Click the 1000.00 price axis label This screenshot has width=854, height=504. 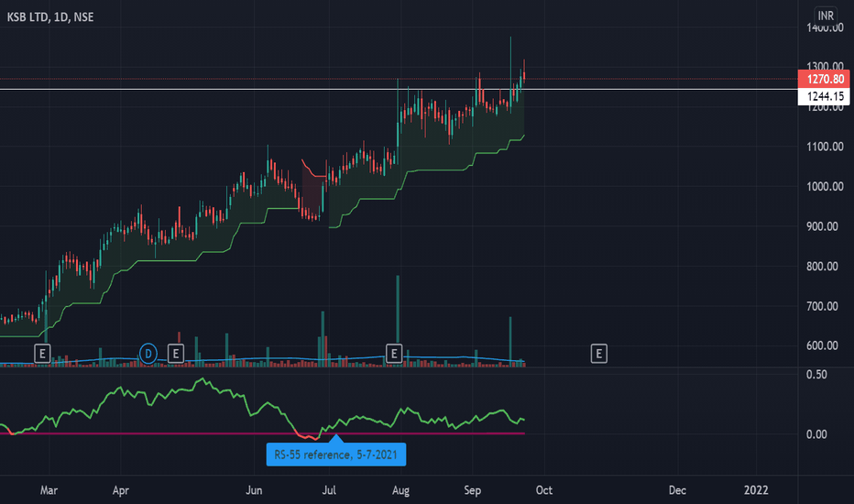(825, 186)
